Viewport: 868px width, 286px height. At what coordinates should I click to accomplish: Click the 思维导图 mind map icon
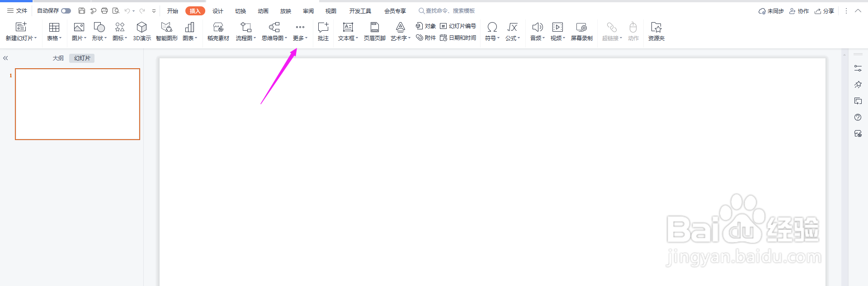[274, 27]
